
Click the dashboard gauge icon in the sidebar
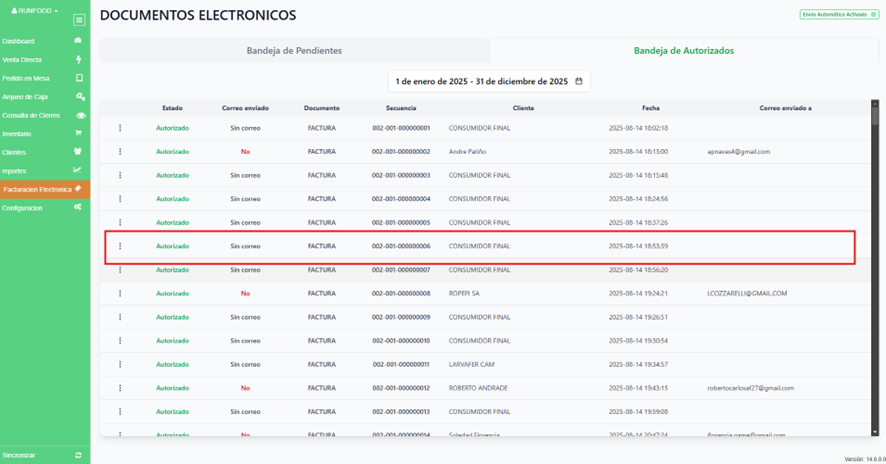coord(78,41)
